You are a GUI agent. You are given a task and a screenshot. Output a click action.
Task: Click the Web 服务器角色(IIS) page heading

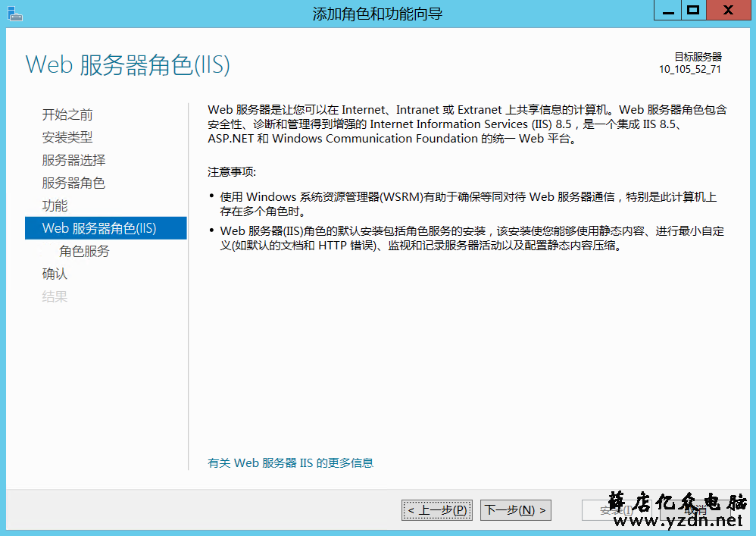click(128, 64)
